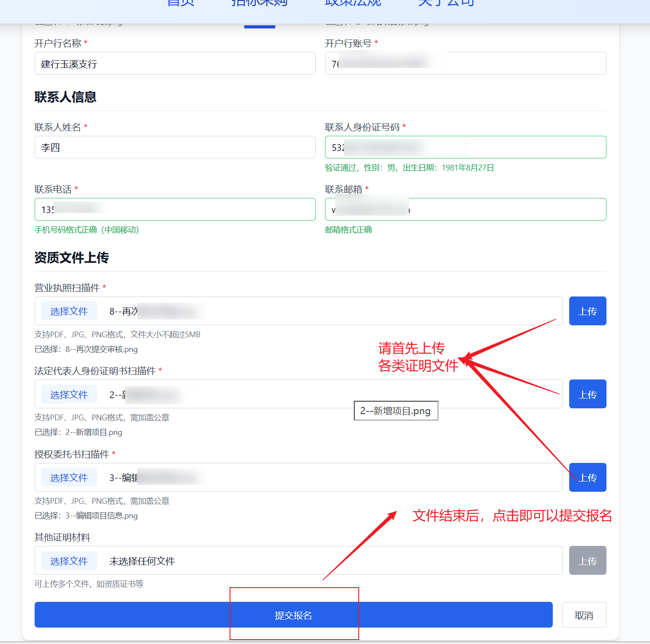650x644 pixels.
Task: Upload the 法定代表人身份证明书 via 上传 button
Action: 587,394
